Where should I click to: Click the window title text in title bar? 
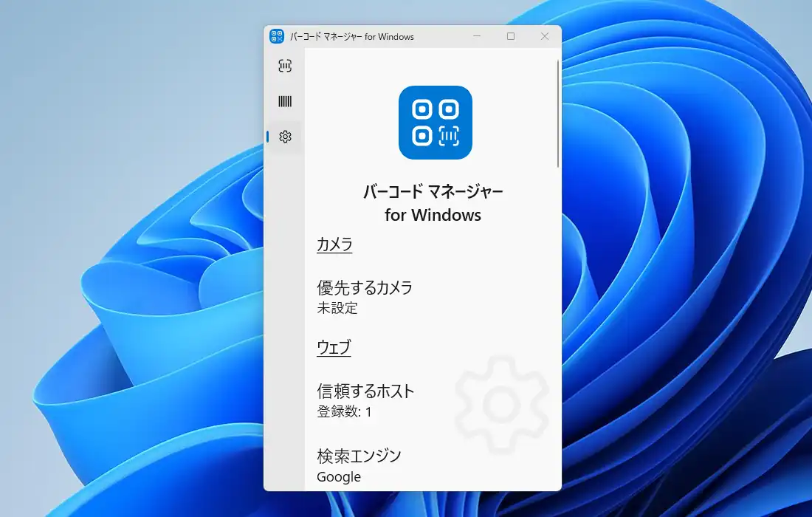click(351, 36)
